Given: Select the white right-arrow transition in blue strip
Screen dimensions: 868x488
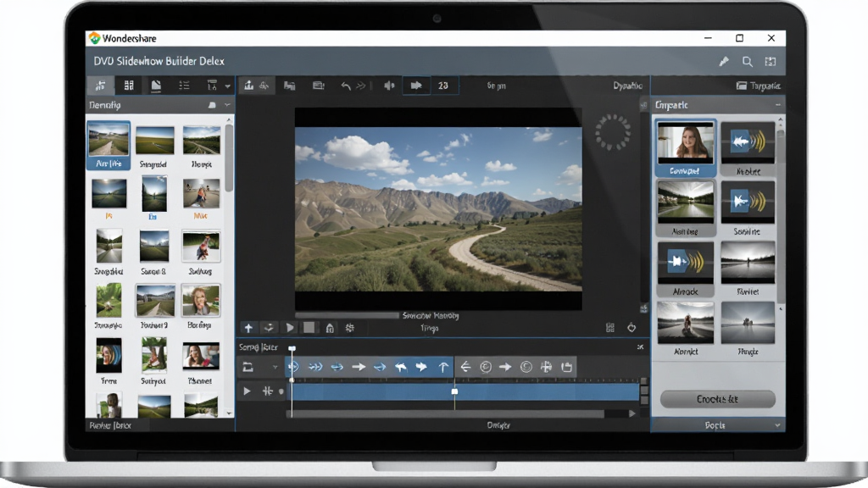Looking at the screenshot, I should (x=359, y=367).
